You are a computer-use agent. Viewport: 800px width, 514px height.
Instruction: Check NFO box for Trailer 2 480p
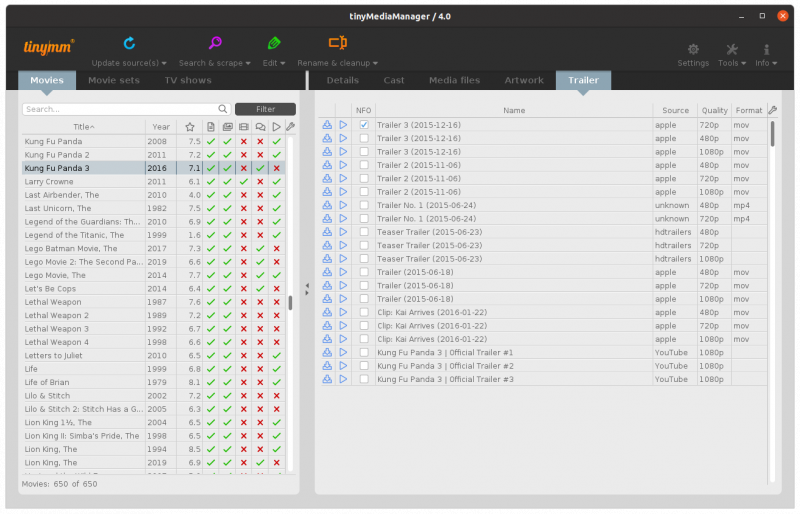[x=364, y=165]
